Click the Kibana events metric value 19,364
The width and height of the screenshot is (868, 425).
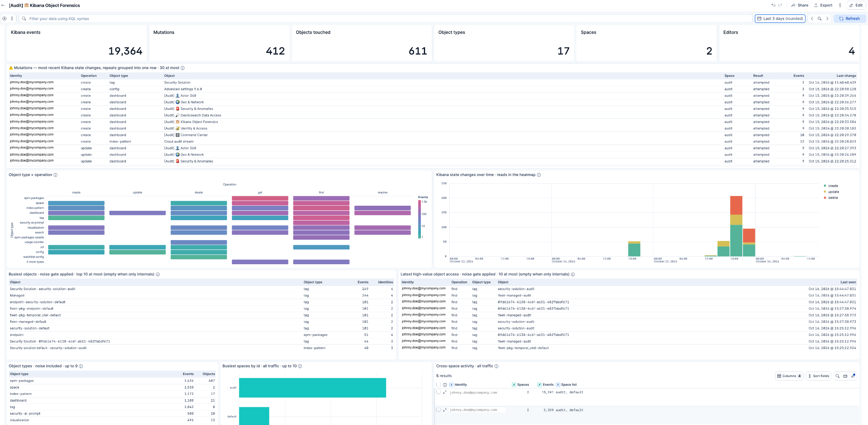tap(125, 51)
